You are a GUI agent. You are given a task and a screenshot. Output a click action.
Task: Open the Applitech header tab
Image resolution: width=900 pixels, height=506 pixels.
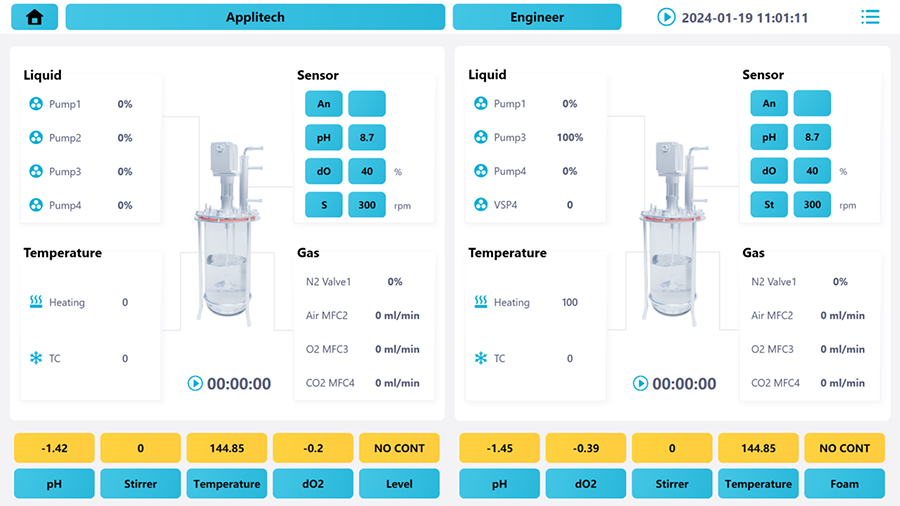[255, 17]
